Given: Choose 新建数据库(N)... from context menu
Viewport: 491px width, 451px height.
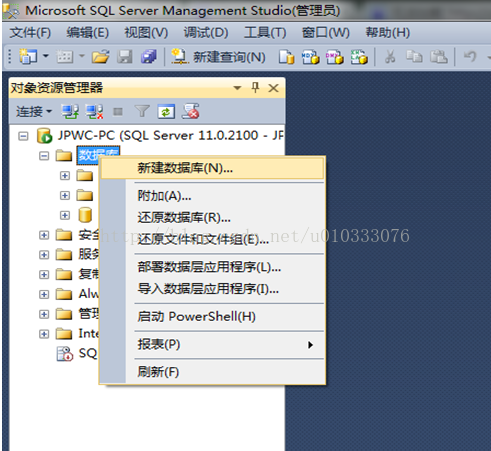Looking at the screenshot, I should [x=212, y=168].
